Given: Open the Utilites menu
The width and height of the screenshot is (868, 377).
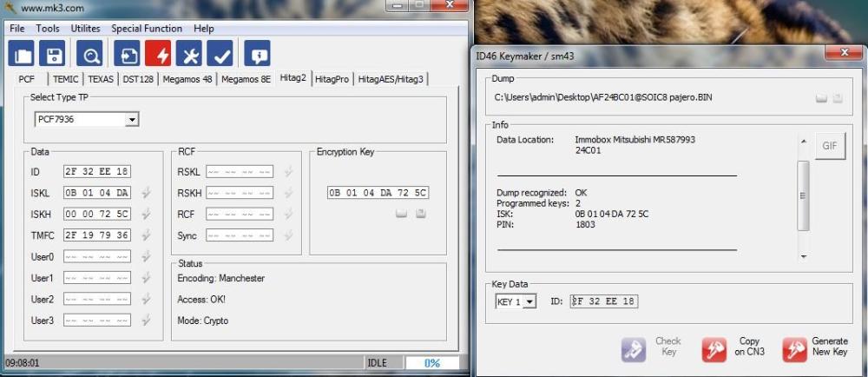Looking at the screenshot, I should pyautogui.click(x=85, y=29).
